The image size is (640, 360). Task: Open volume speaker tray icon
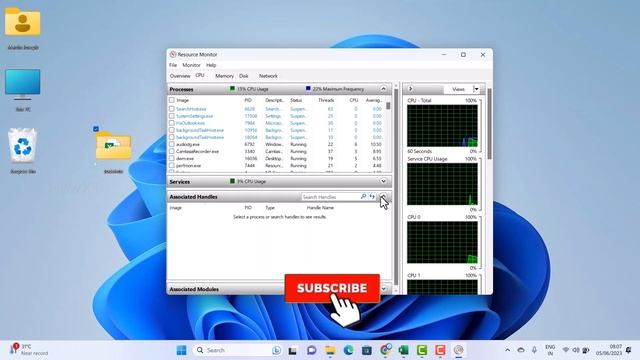click(x=576, y=350)
